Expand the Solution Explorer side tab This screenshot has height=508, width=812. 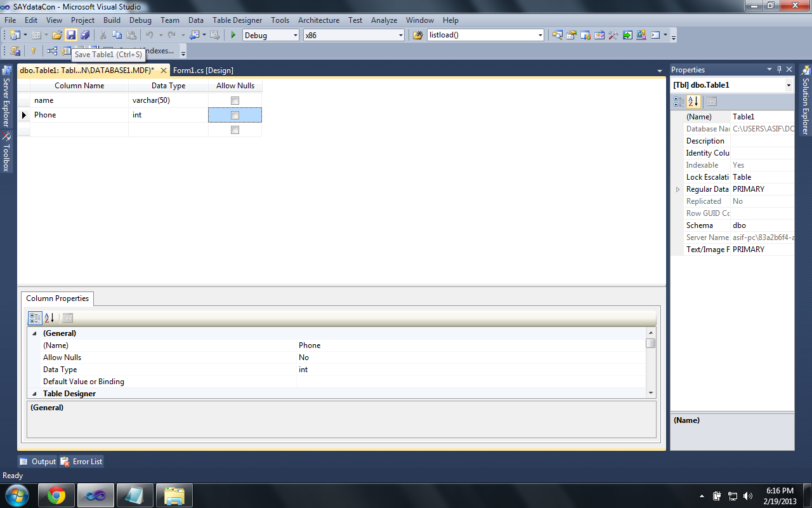pyautogui.click(x=806, y=100)
